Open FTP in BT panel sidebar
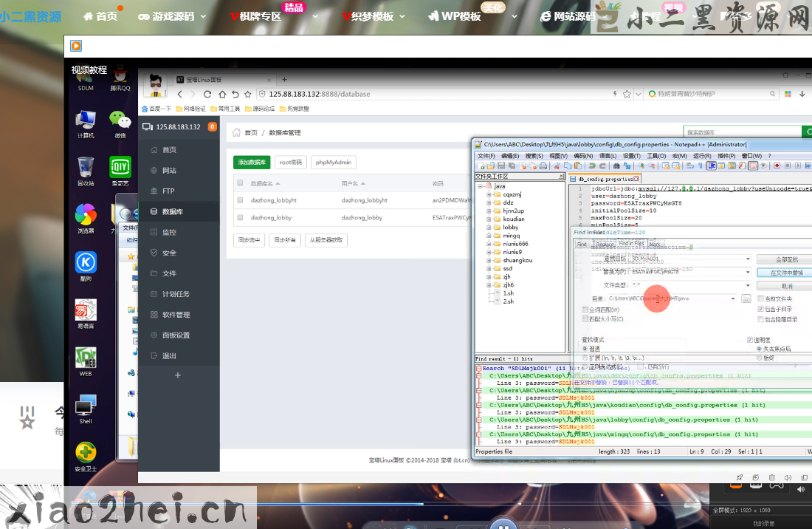812x529 pixels. tap(179, 191)
